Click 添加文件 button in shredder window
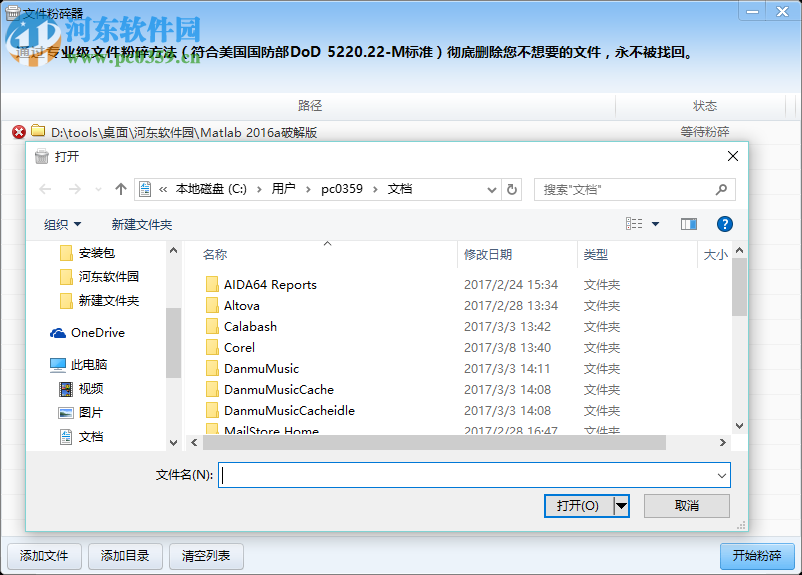Image resolution: width=802 pixels, height=575 pixels. [44, 556]
